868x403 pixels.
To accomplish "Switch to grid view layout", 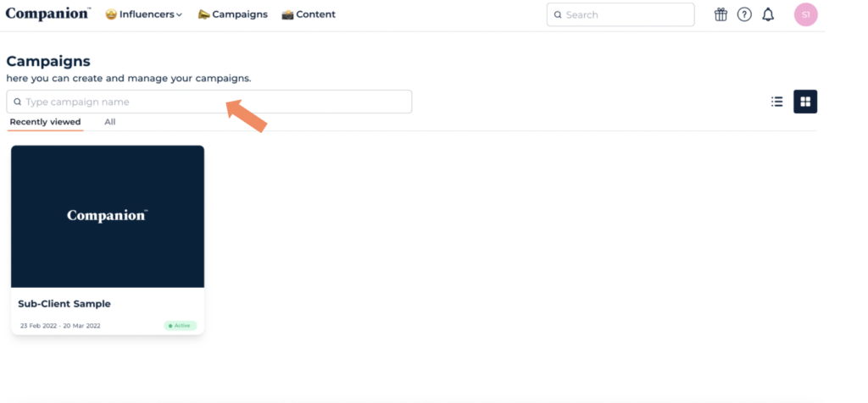I will click(805, 102).
